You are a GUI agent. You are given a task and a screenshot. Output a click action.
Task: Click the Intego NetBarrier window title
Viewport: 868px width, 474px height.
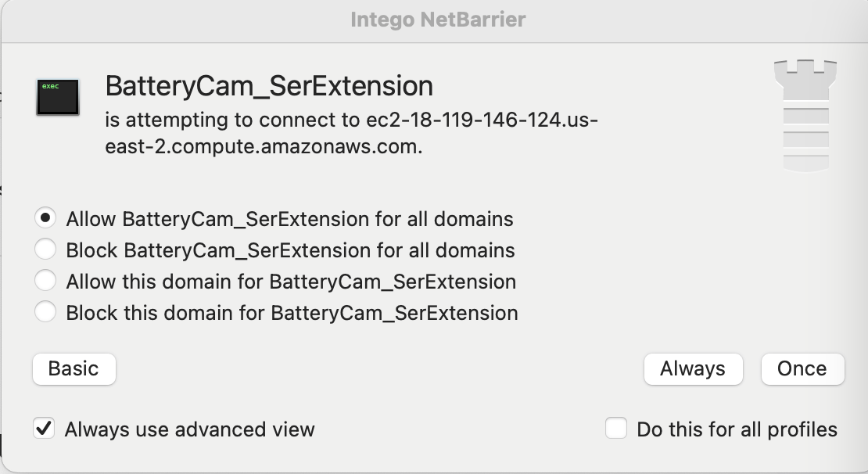(437, 20)
